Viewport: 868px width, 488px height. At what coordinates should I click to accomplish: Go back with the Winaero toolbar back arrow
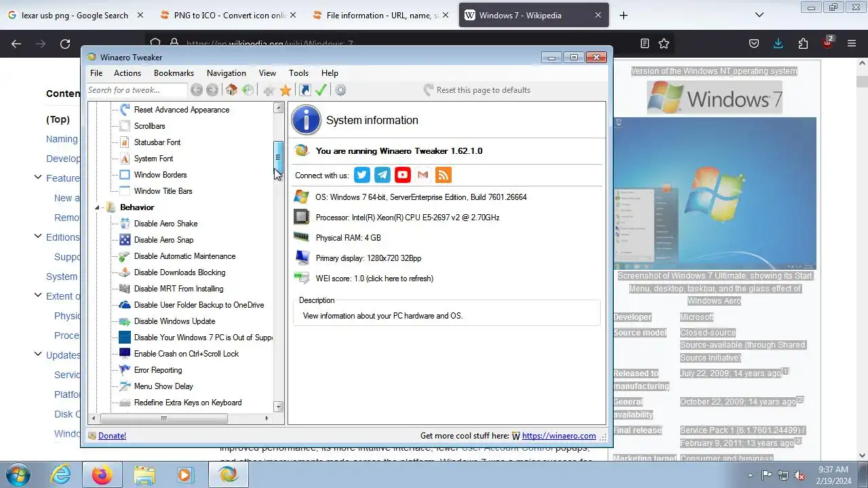pyautogui.click(x=197, y=90)
